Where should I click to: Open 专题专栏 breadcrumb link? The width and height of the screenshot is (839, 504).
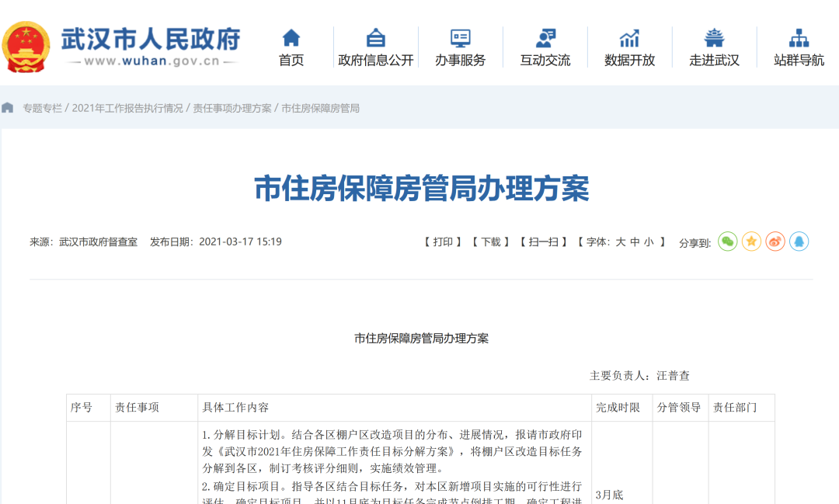42,108
